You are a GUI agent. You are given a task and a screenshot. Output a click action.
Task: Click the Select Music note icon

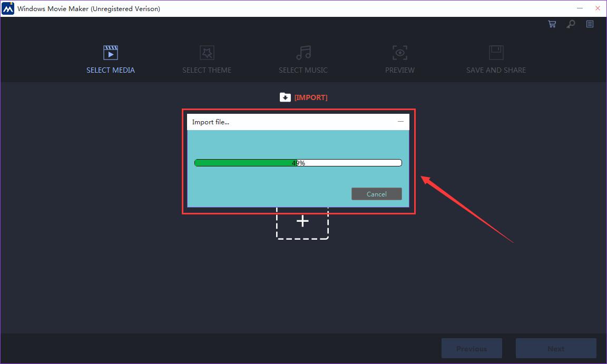pos(303,53)
